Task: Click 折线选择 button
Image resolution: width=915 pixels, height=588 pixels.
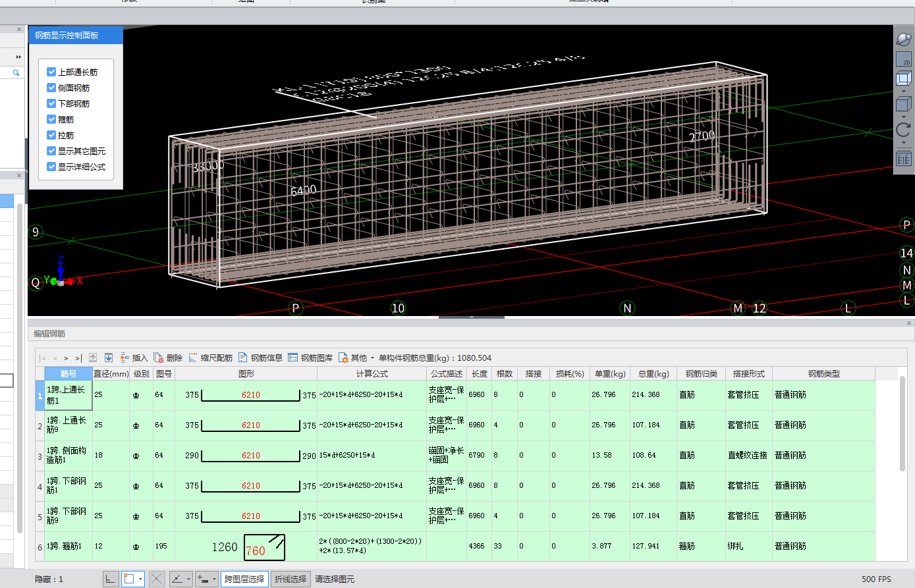Action: pos(291,579)
